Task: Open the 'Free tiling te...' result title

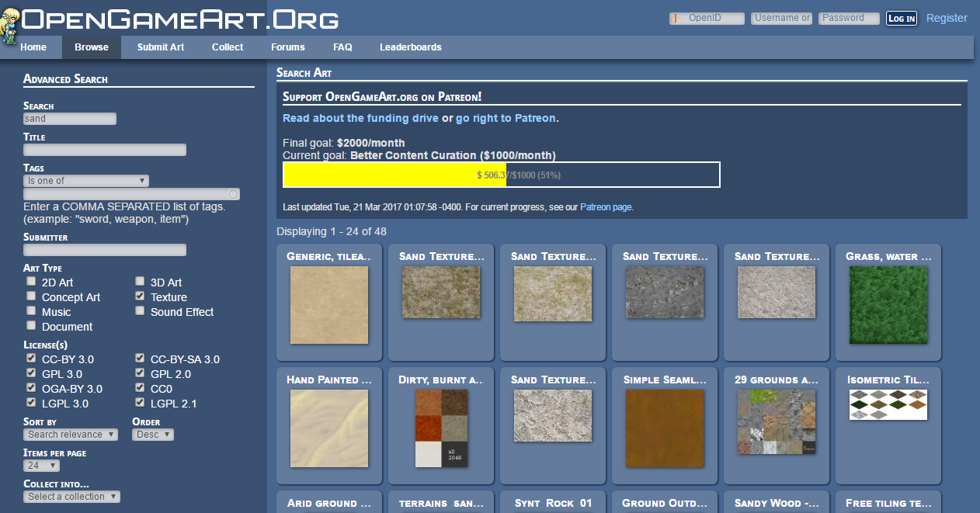Action: coord(888,503)
